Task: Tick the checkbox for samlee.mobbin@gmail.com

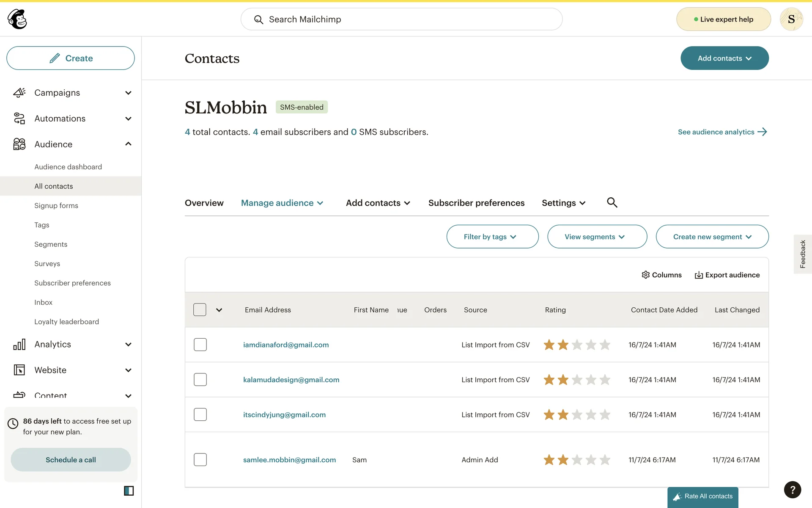Action: click(200, 459)
